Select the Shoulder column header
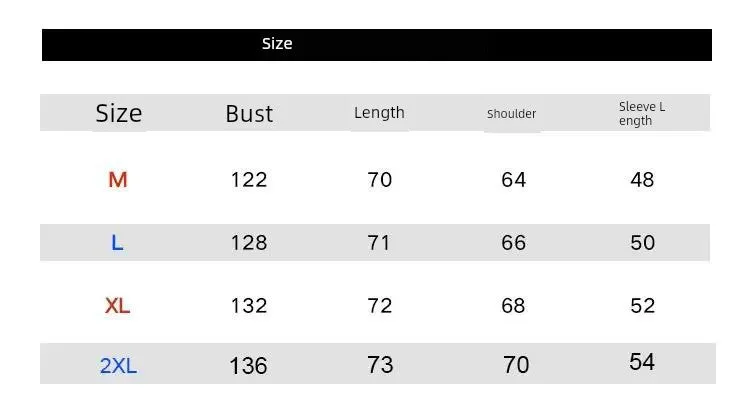The height and width of the screenshot is (393, 750). click(x=511, y=114)
